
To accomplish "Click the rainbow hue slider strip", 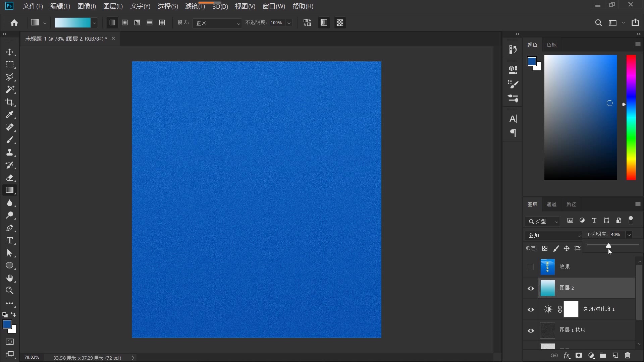I will [x=631, y=117].
